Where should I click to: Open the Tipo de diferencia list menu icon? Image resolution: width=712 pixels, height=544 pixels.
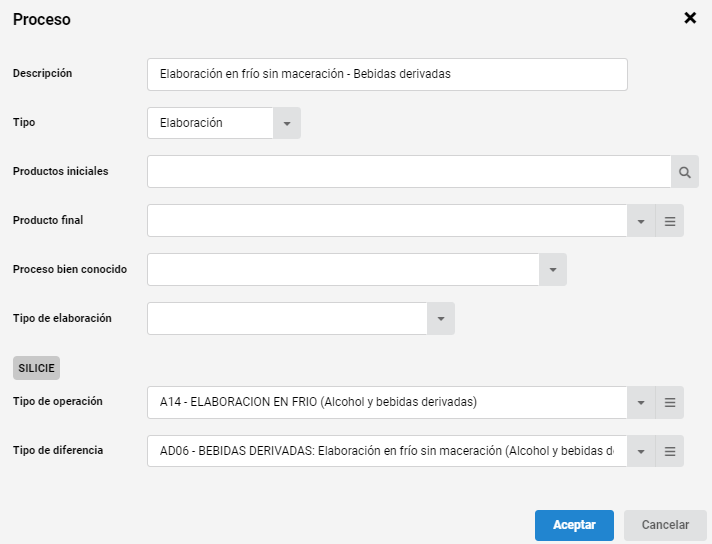(x=670, y=451)
